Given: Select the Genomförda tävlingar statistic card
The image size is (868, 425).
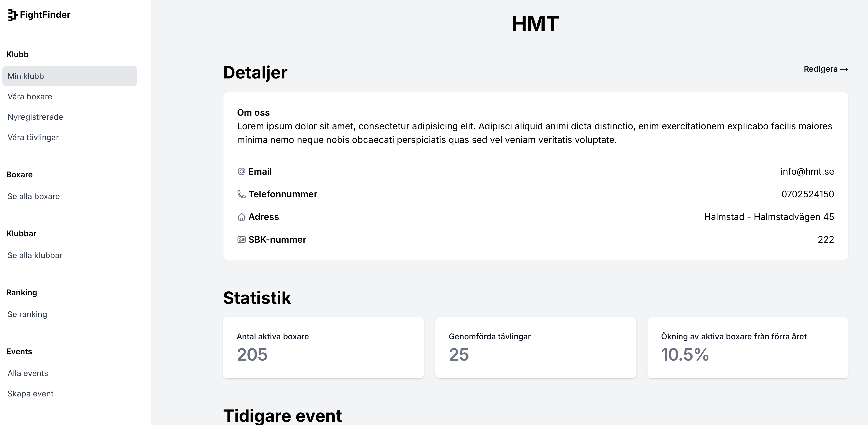Looking at the screenshot, I should click(536, 348).
